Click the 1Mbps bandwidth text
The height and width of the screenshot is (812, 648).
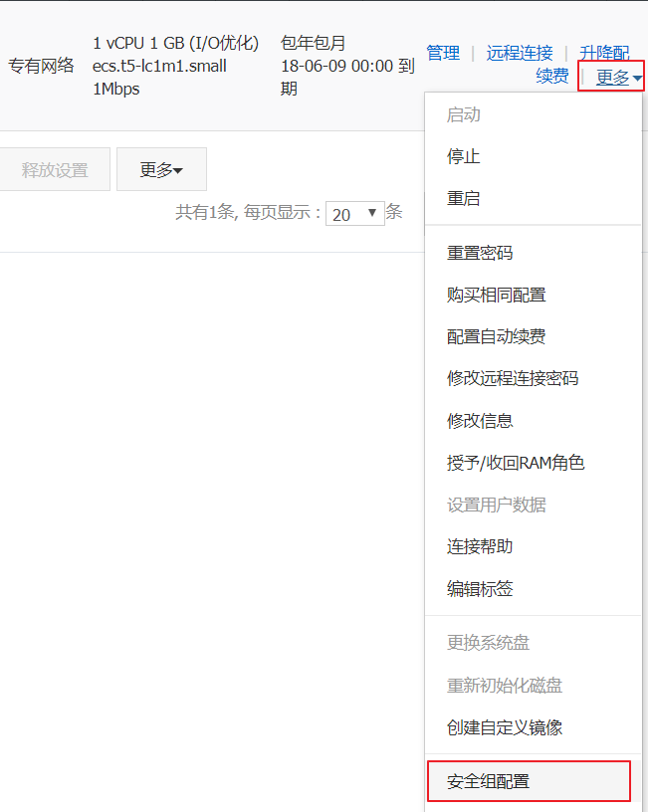[116, 90]
